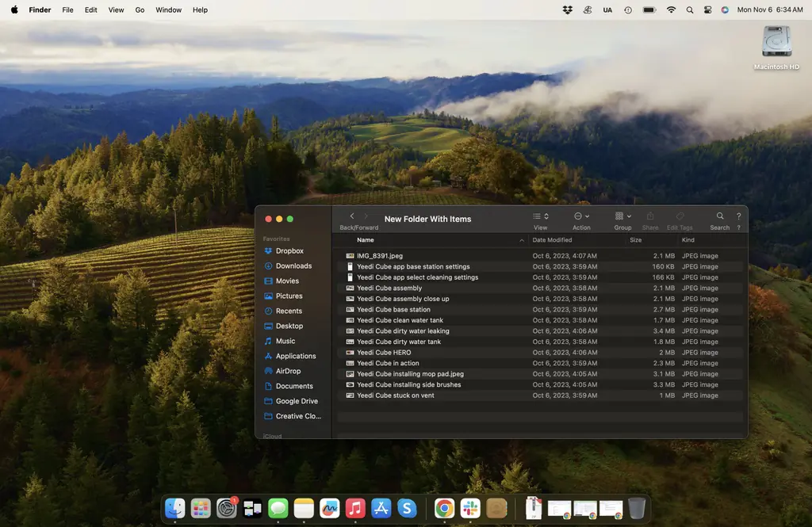Click the Help question mark button

click(x=739, y=216)
